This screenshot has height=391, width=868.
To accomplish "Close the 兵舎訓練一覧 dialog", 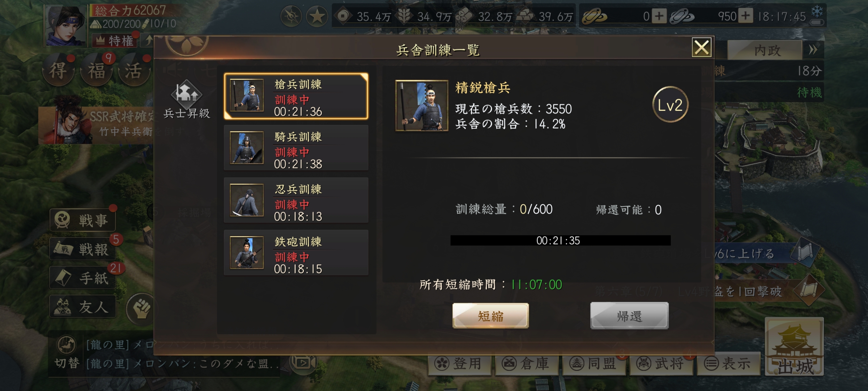I will coord(702,47).
